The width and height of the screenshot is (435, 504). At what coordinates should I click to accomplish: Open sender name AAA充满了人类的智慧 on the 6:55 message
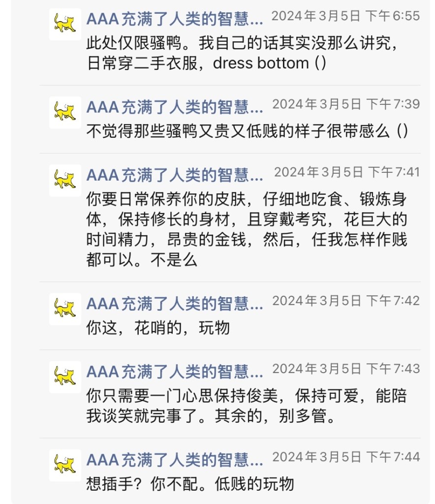(x=175, y=18)
